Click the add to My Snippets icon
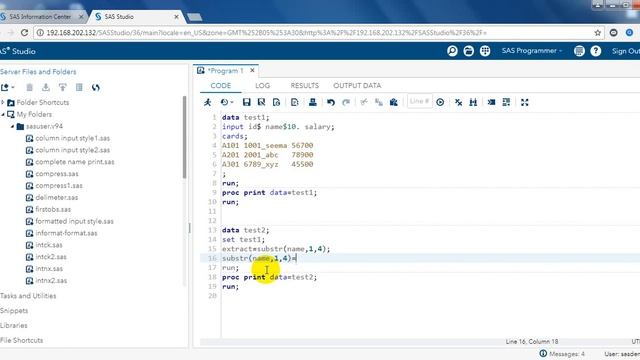This screenshot has width=640, height=360. (x=276, y=102)
